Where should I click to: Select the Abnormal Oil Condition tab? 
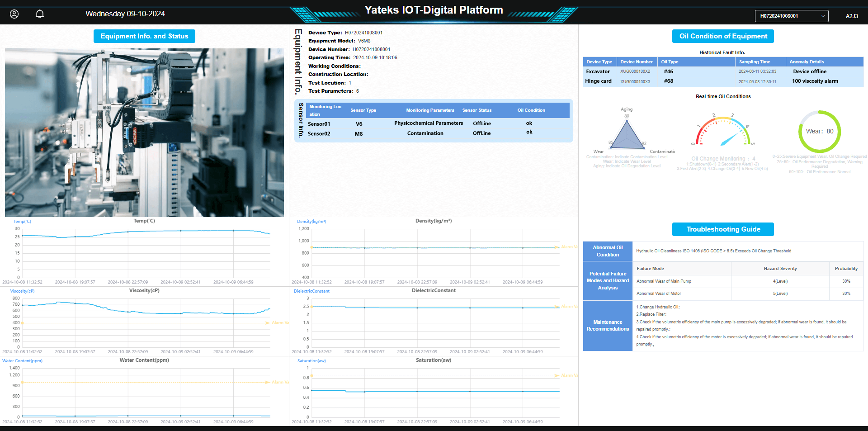point(607,251)
